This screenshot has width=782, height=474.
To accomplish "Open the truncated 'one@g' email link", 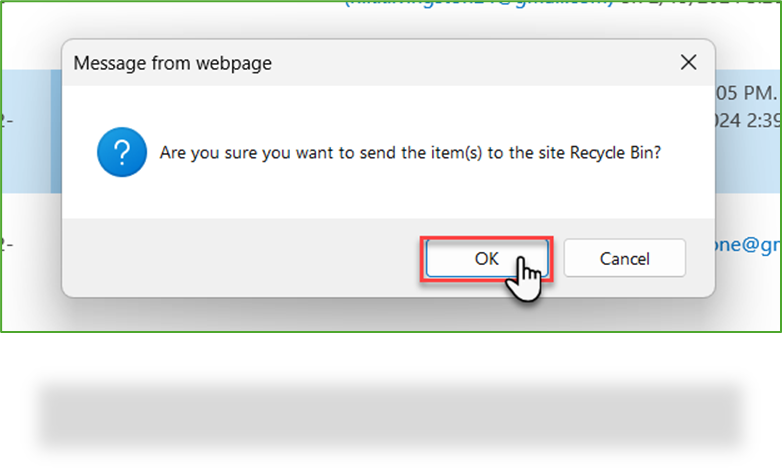I will pyautogui.click(x=747, y=244).
